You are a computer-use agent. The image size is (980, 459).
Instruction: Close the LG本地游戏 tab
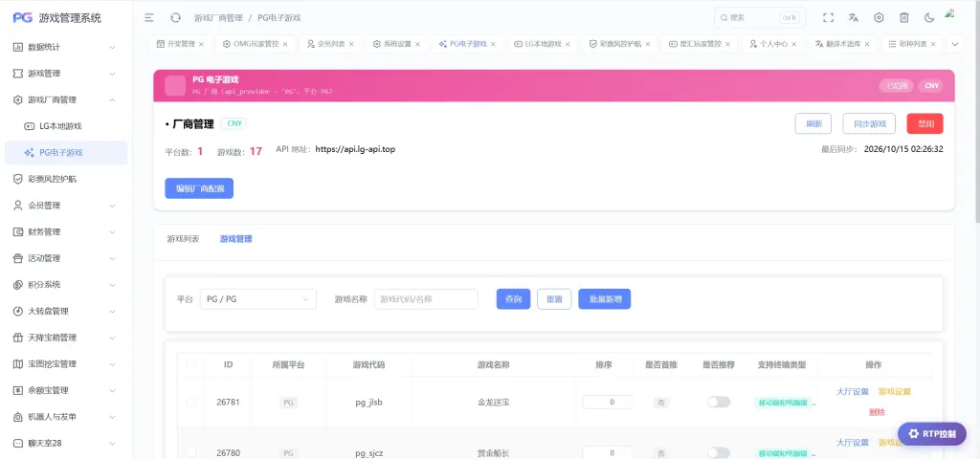pos(568,44)
